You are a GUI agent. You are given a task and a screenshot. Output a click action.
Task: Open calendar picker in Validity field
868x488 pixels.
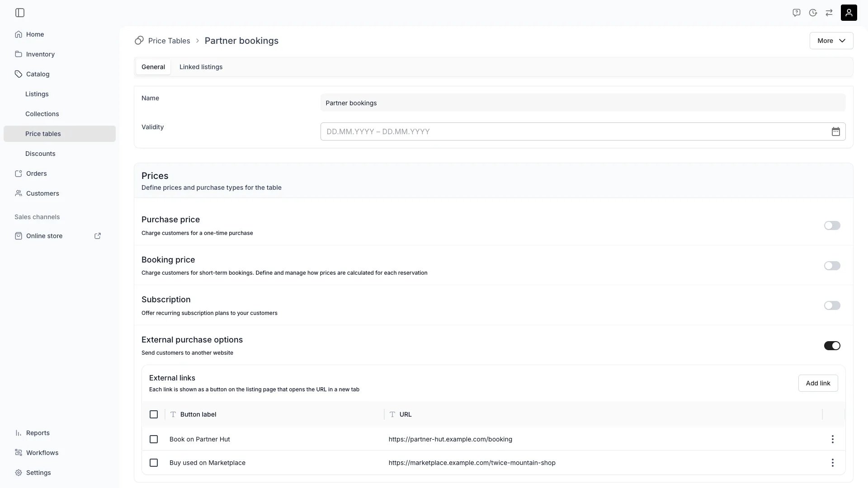(x=836, y=131)
